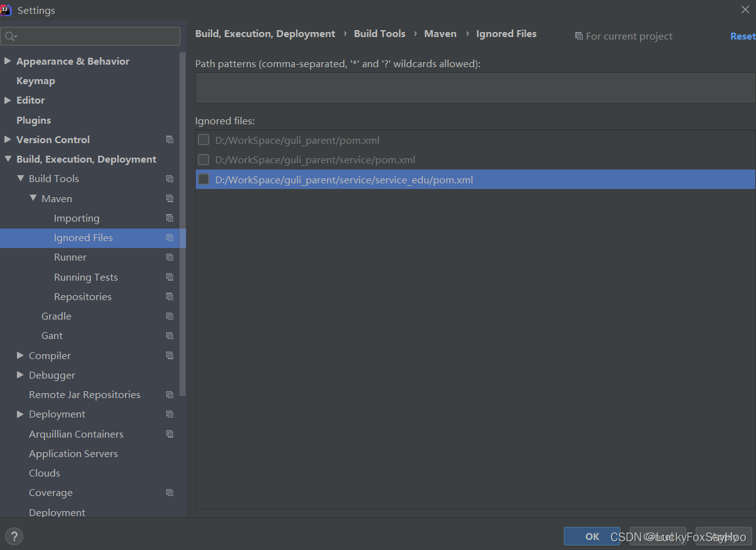Click project-level icon next to Repositories
756x550 pixels.
click(169, 296)
